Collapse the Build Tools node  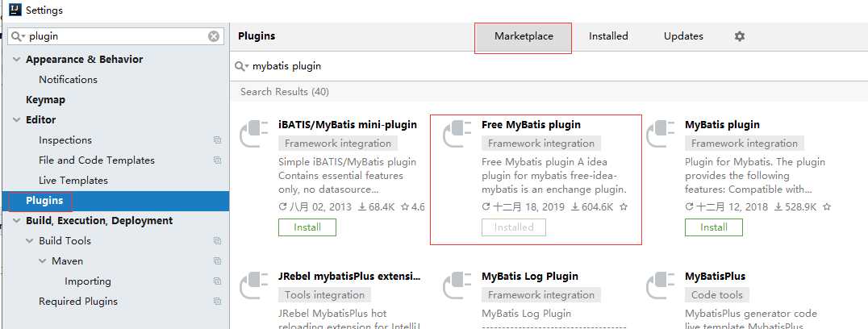click(x=29, y=241)
